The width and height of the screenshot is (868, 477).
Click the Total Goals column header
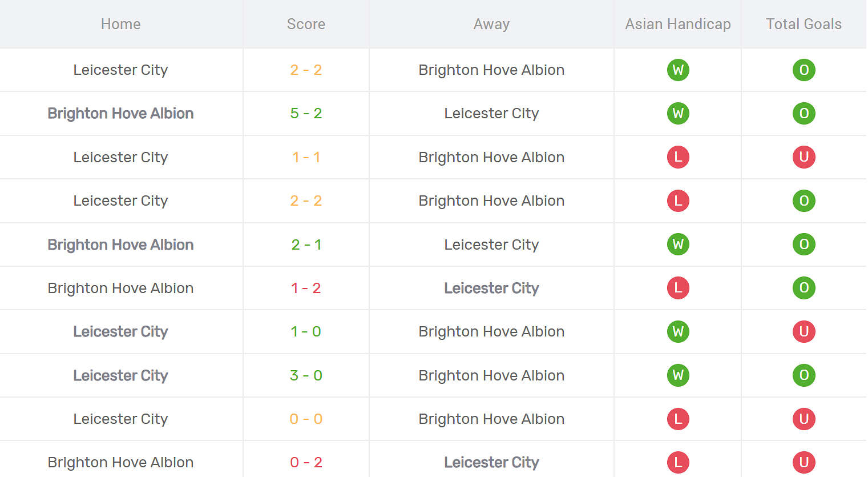[x=804, y=24]
